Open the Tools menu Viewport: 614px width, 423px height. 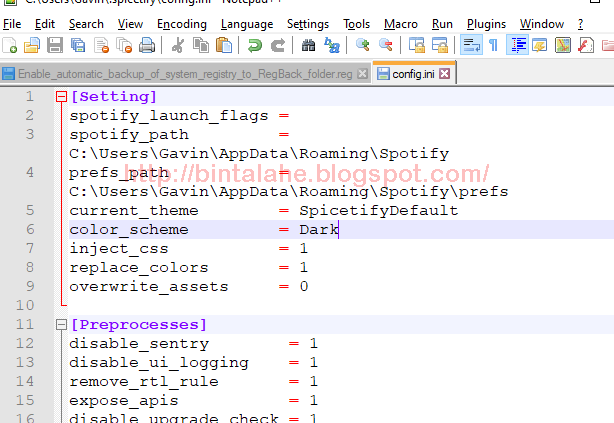(356, 24)
